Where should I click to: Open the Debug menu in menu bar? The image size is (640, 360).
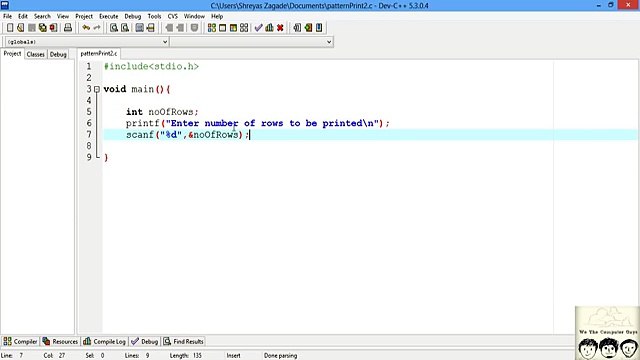pyautogui.click(x=133, y=16)
